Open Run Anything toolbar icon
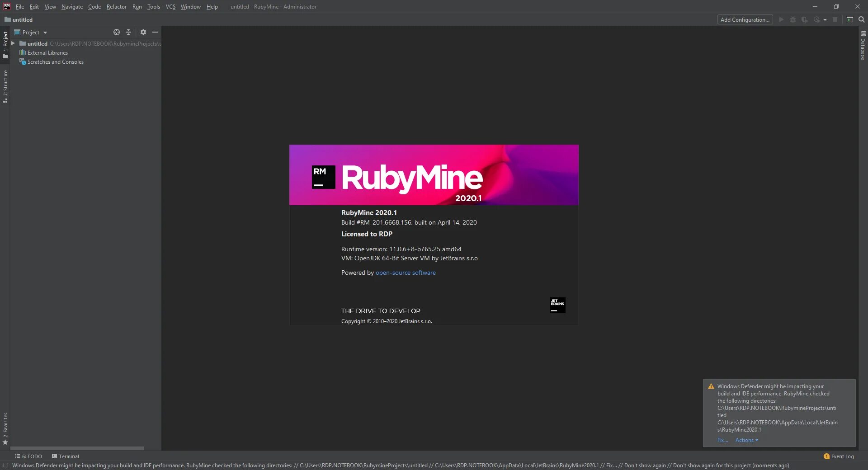868x470 pixels. point(850,19)
